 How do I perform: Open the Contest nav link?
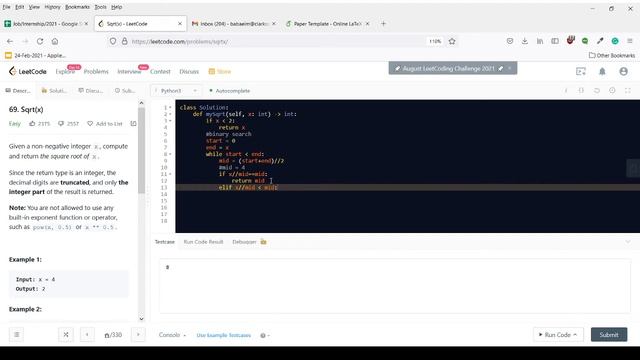tap(160, 71)
